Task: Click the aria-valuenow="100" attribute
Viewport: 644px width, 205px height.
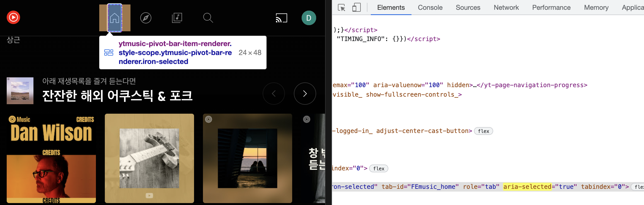Action: [x=408, y=85]
